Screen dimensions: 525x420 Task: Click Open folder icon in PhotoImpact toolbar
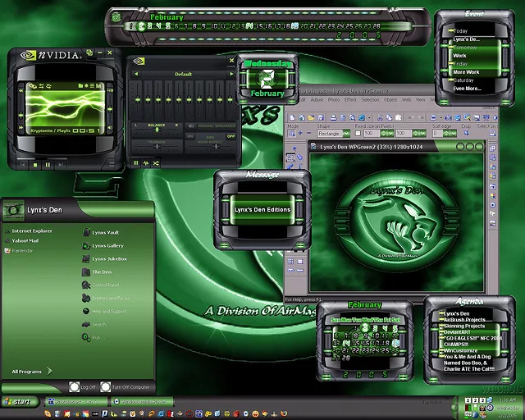pos(312,117)
